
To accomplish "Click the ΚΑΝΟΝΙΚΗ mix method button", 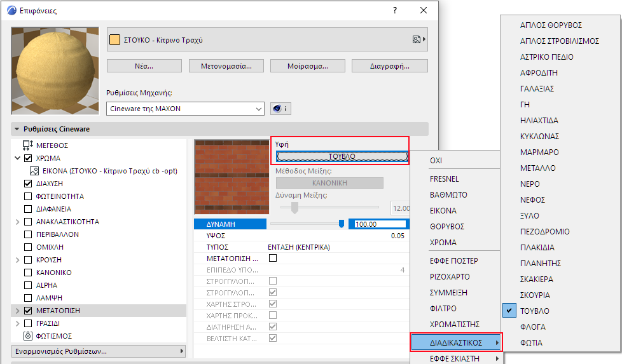I will click(329, 182).
